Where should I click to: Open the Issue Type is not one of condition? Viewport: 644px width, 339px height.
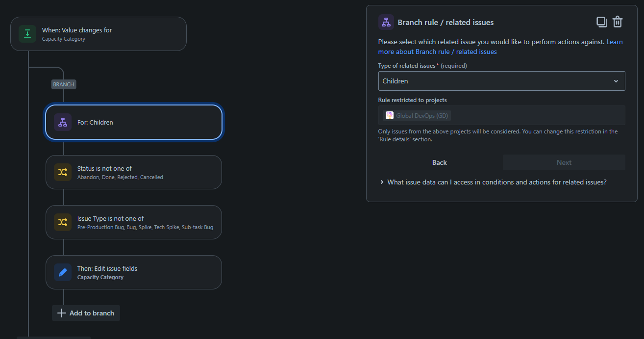coord(134,222)
